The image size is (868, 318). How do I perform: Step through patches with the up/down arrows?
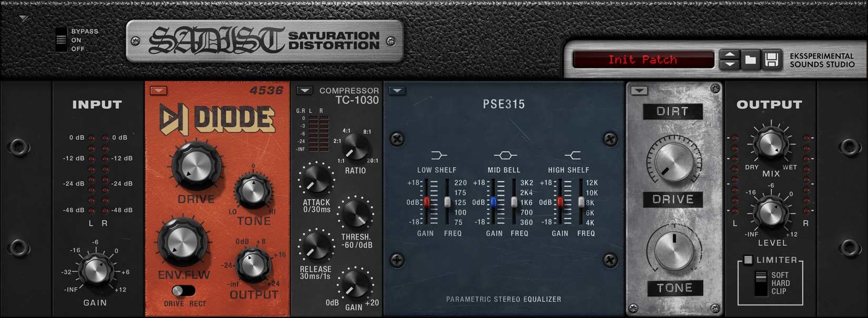729,59
